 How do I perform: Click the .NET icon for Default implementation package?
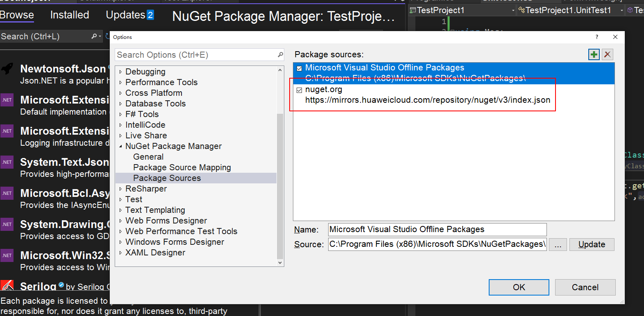pos(7,100)
